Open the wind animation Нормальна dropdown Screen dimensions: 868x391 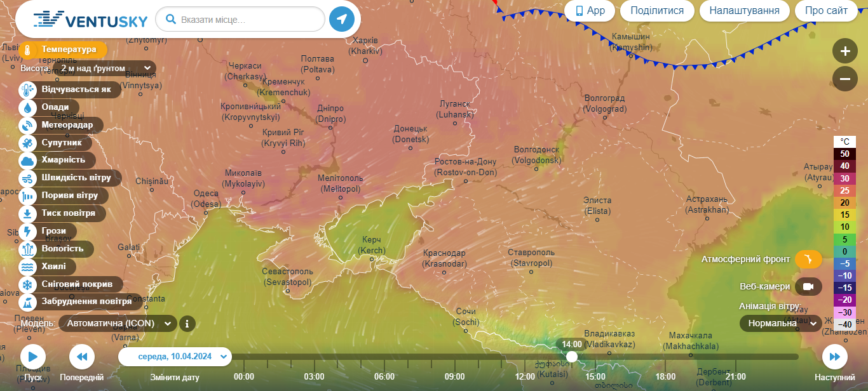click(780, 324)
